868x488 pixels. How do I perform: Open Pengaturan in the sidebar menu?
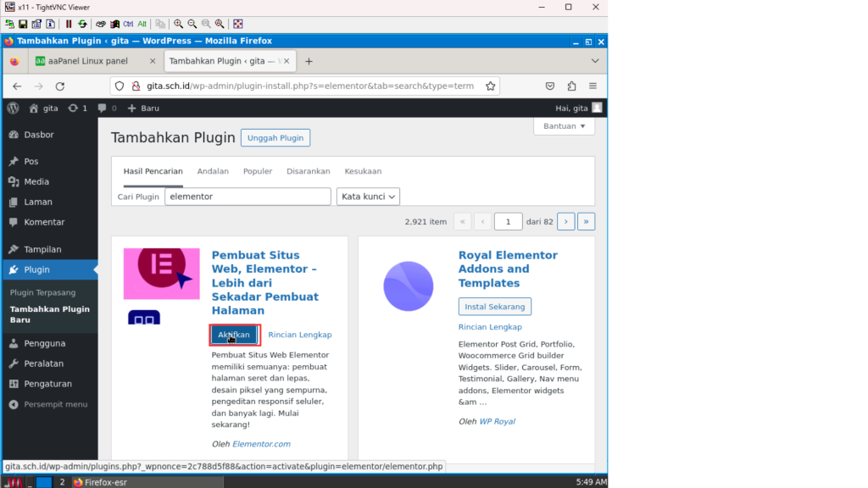pyautogui.click(x=47, y=384)
